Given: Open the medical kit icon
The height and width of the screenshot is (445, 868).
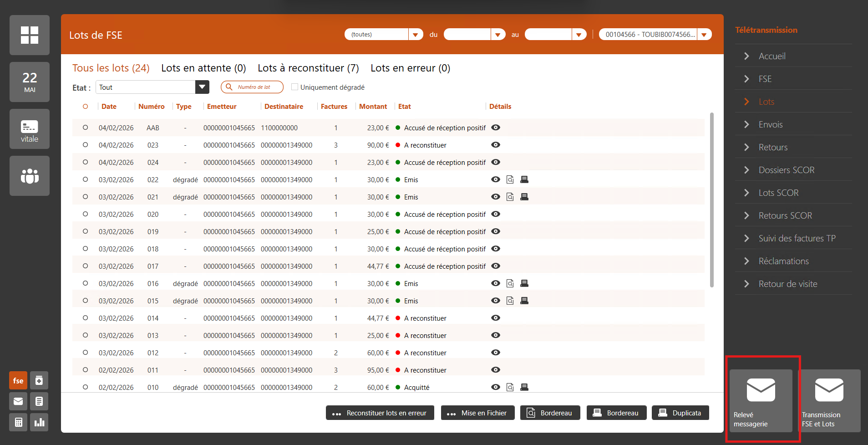Looking at the screenshot, I should pos(39,380).
